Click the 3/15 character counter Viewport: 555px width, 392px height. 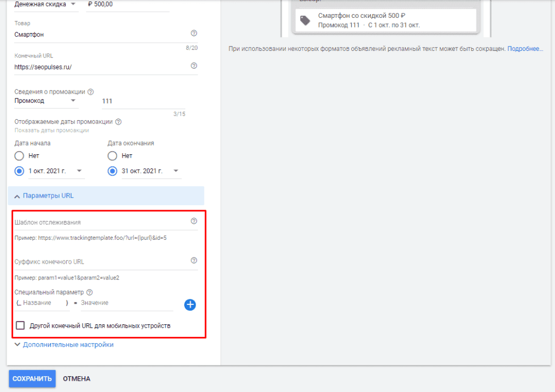pyautogui.click(x=179, y=114)
